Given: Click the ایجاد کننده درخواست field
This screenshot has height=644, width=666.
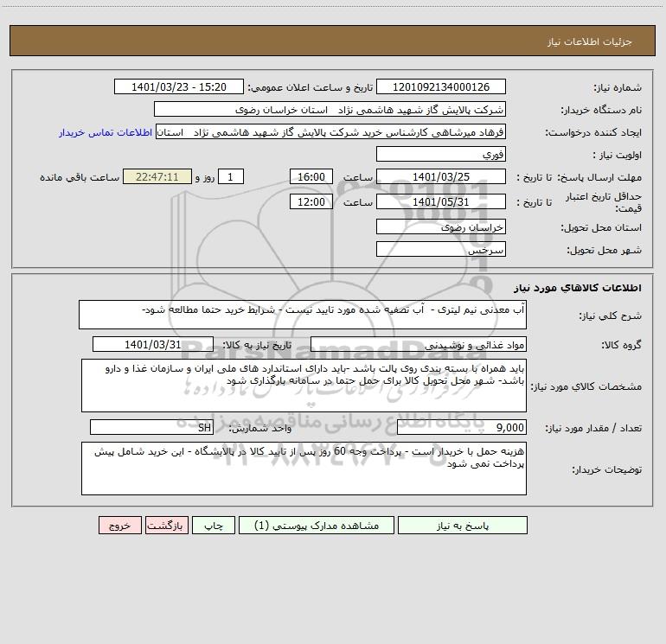Looking at the screenshot, I should (331, 131).
